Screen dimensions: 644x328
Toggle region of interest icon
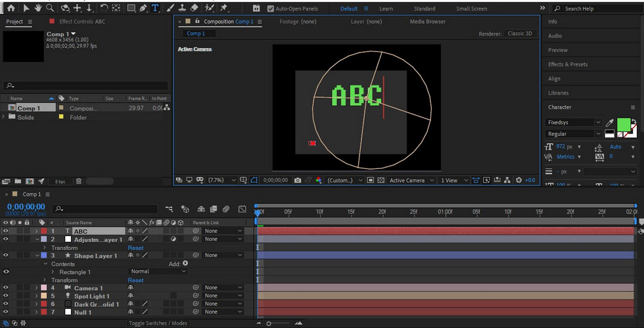click(x=370, y=180)
